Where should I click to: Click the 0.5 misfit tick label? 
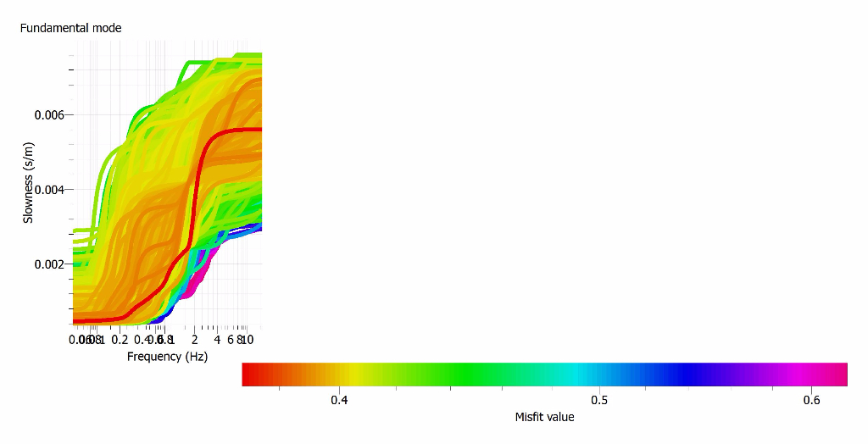point(598,399)
